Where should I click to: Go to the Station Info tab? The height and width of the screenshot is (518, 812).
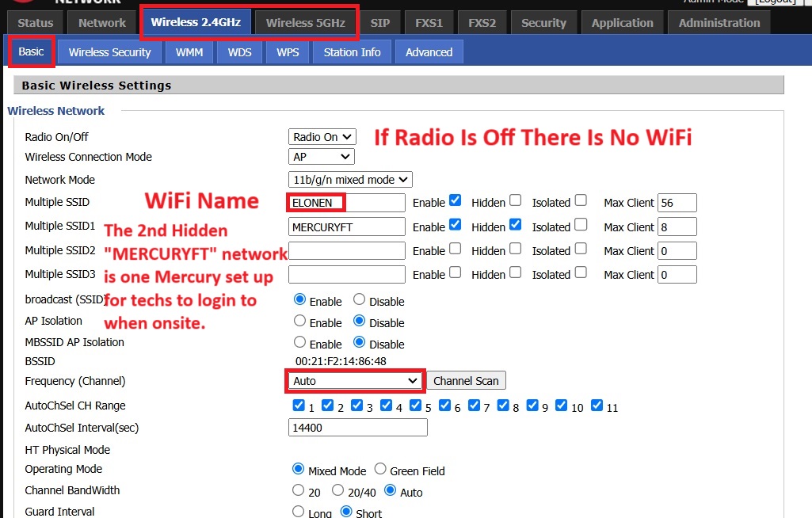click(352, 52)
